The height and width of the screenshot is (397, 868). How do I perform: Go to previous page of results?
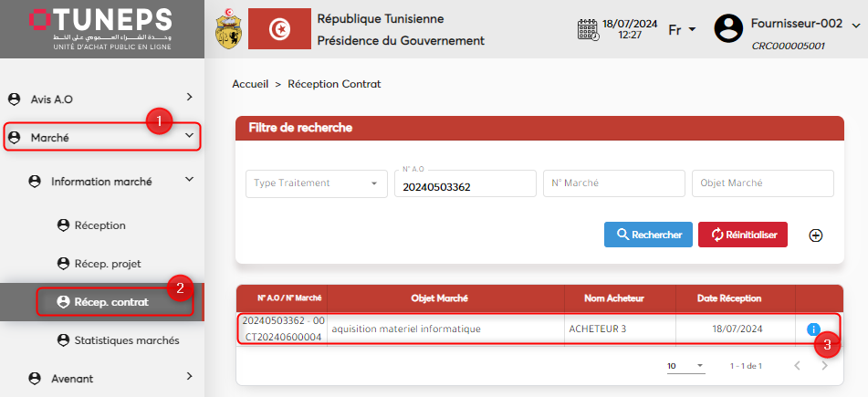click(795, 366)
